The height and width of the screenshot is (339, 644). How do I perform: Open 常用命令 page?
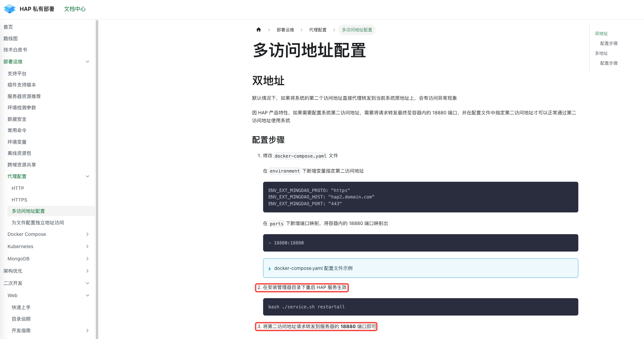(17, 130)
